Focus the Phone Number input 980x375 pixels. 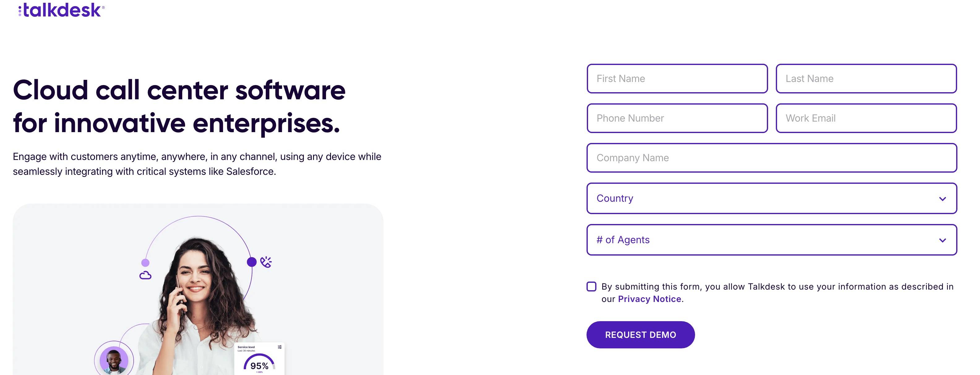click(x=677, y=118)
